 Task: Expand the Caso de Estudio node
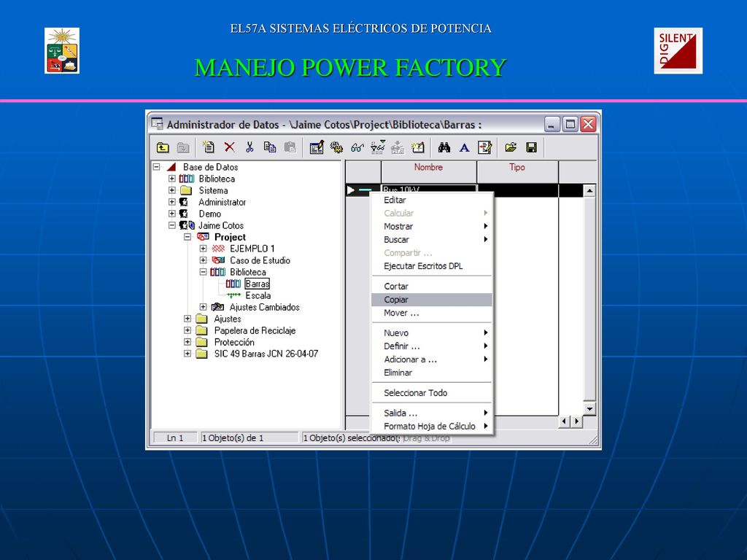204,260
